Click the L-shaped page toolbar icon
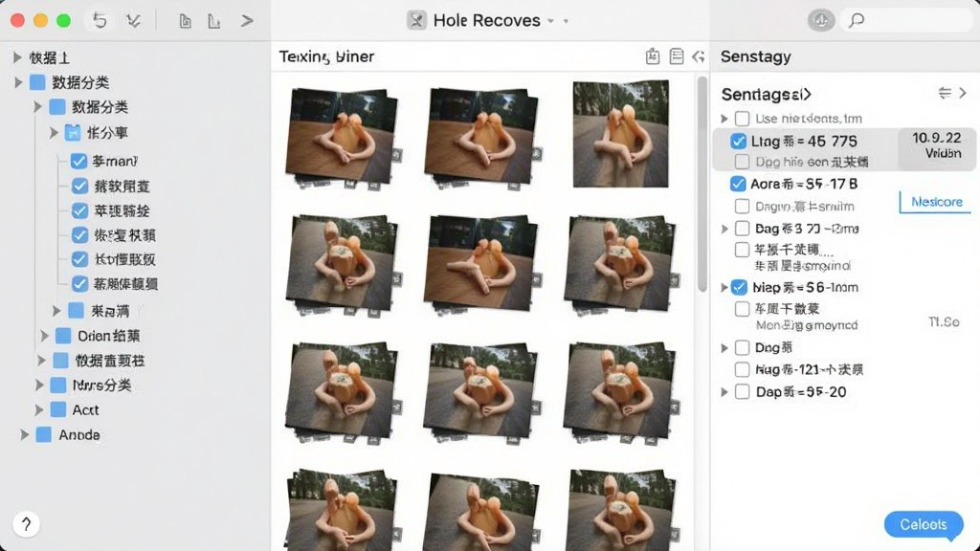 coord(213,21)
